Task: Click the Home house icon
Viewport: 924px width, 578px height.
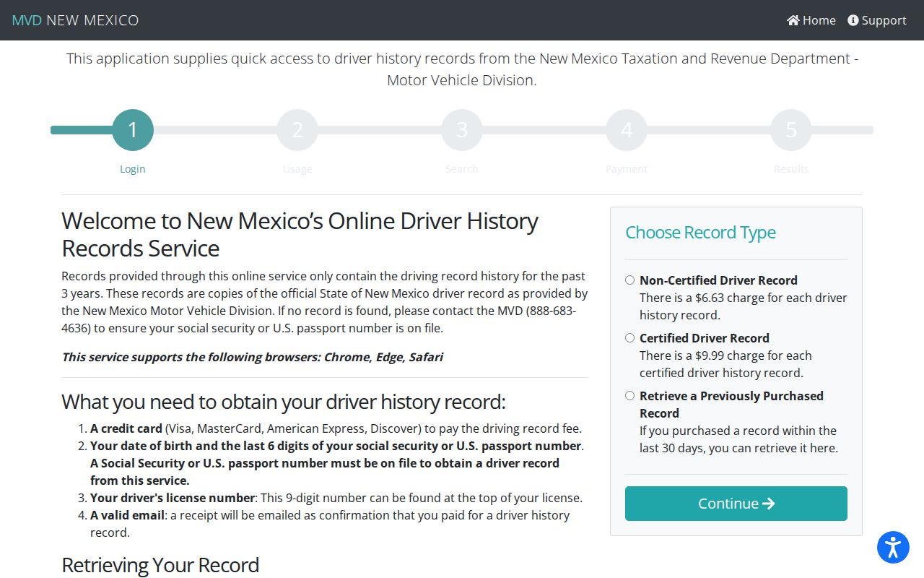Action: pos(793,20)
